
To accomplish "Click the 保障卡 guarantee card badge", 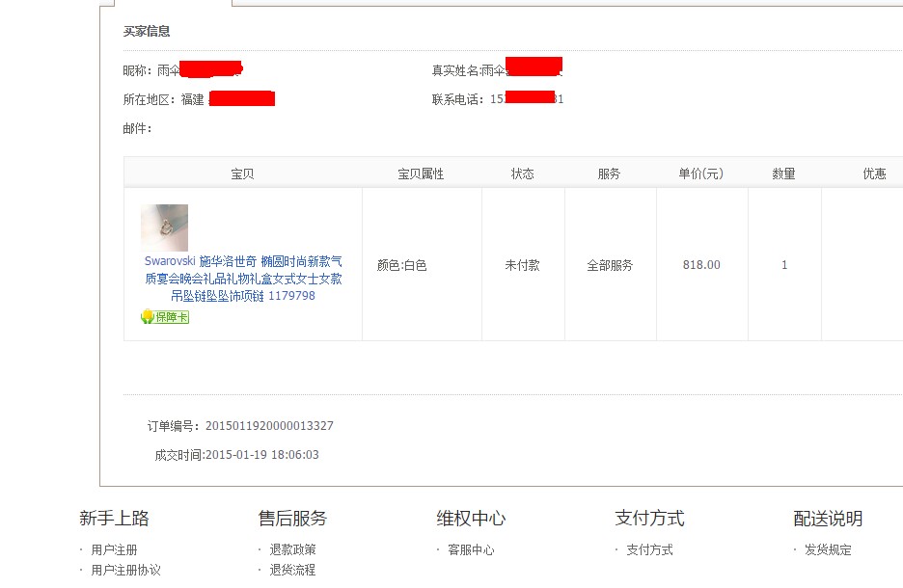I will pyautogui.click(x=165, y=316).
